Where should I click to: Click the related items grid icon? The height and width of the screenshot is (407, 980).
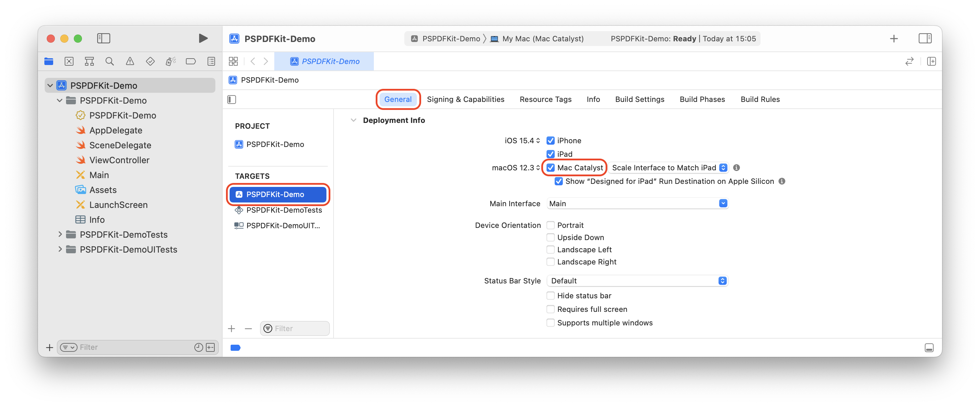tap(233, 61)
